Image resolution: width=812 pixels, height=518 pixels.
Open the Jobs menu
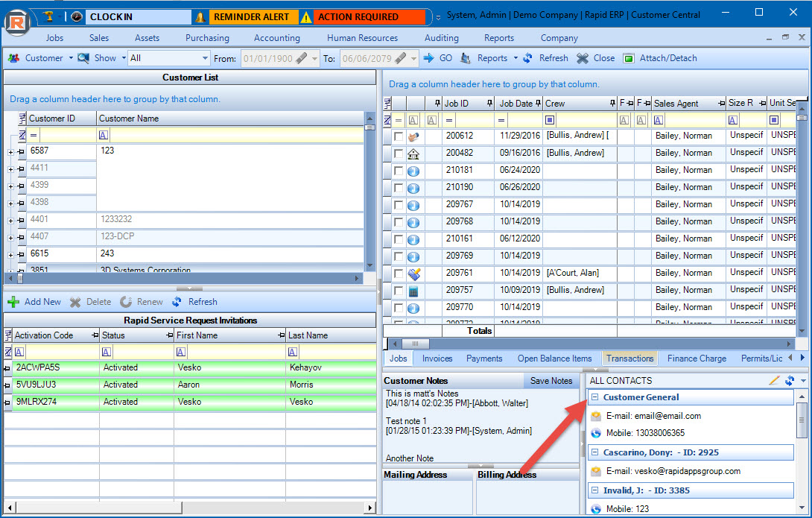point(54,38)
